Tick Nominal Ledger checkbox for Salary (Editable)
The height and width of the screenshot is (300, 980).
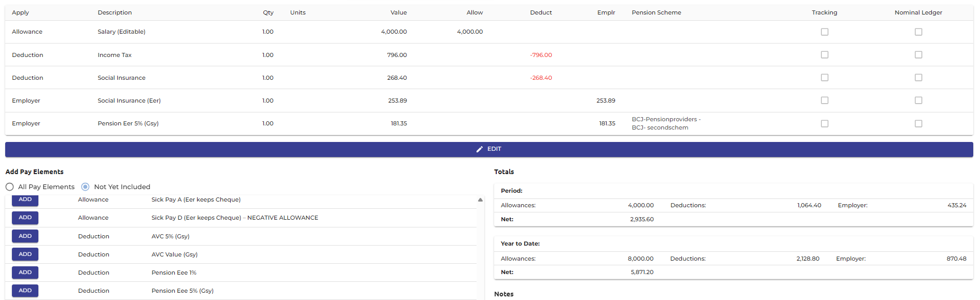point(918,32)
